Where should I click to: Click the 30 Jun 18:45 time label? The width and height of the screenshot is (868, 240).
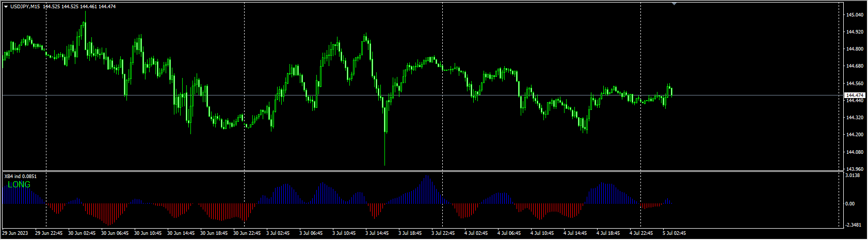coord(214,233)
